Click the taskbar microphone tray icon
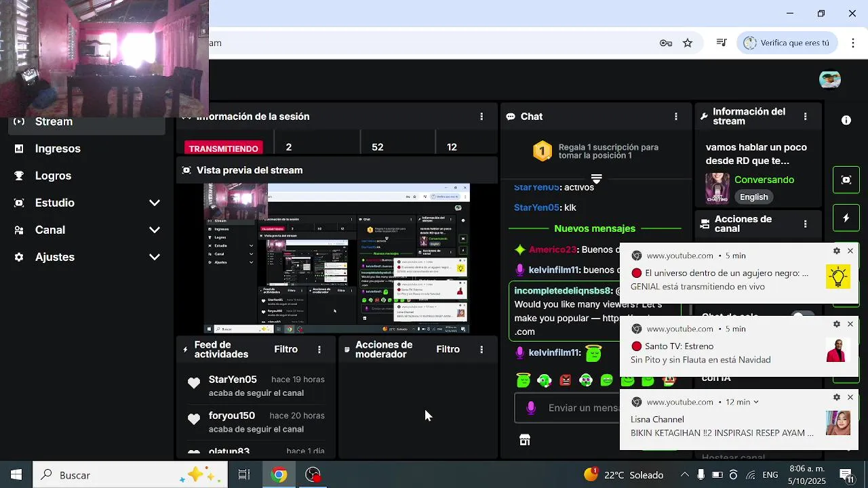This screenshot has width=868, height=488. coord(701,475)
